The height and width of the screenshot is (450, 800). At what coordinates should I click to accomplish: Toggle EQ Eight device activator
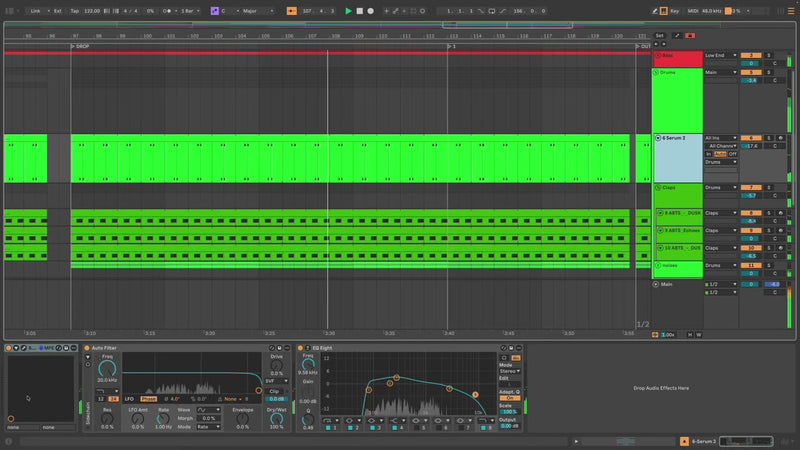pyautogui.click(x=300, y=348)
